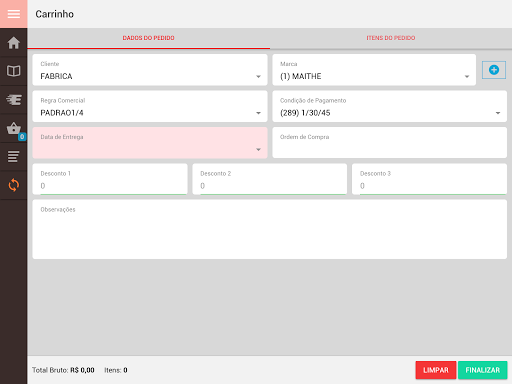Tap the orange sync icon

point(14,185)
